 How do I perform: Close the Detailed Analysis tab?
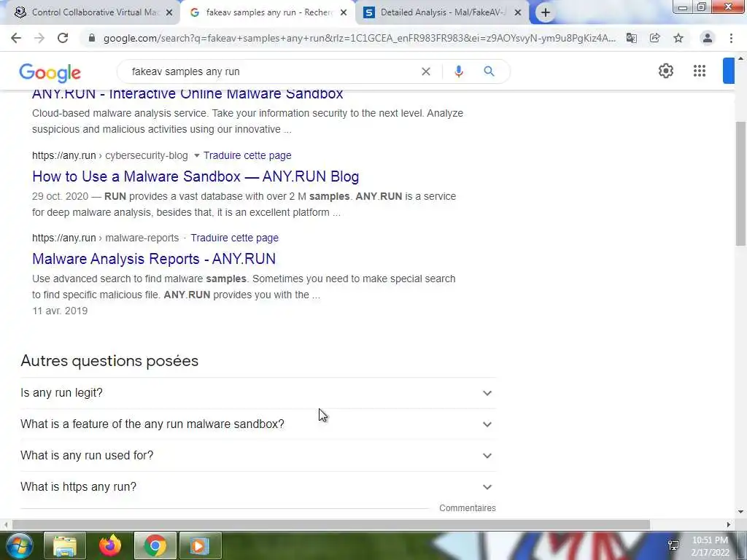tap(518, 13)
